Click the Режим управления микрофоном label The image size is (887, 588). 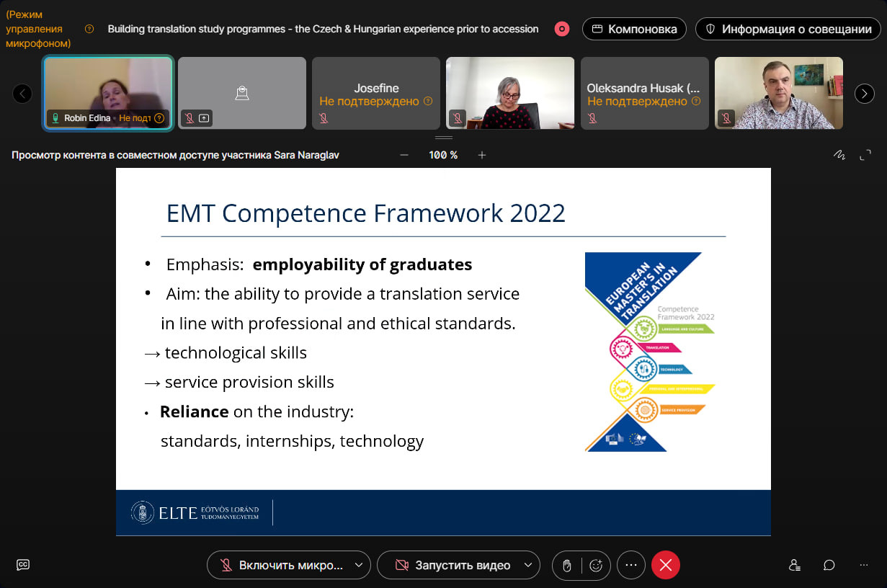(x=38, y=29)
